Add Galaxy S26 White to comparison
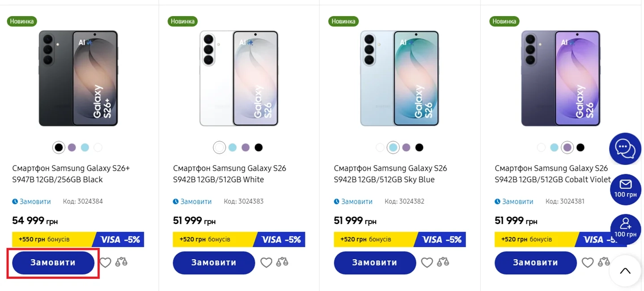This screenshot has width=644, height=291. pos(282,262)
